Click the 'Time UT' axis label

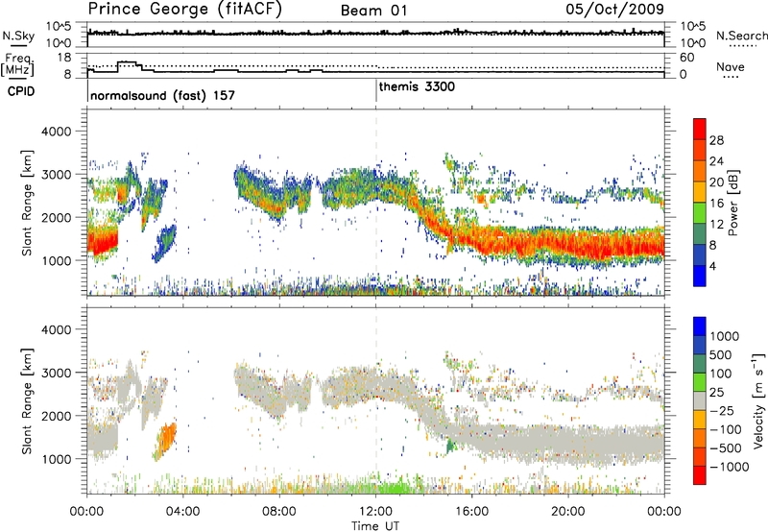(x=375, y=526)
